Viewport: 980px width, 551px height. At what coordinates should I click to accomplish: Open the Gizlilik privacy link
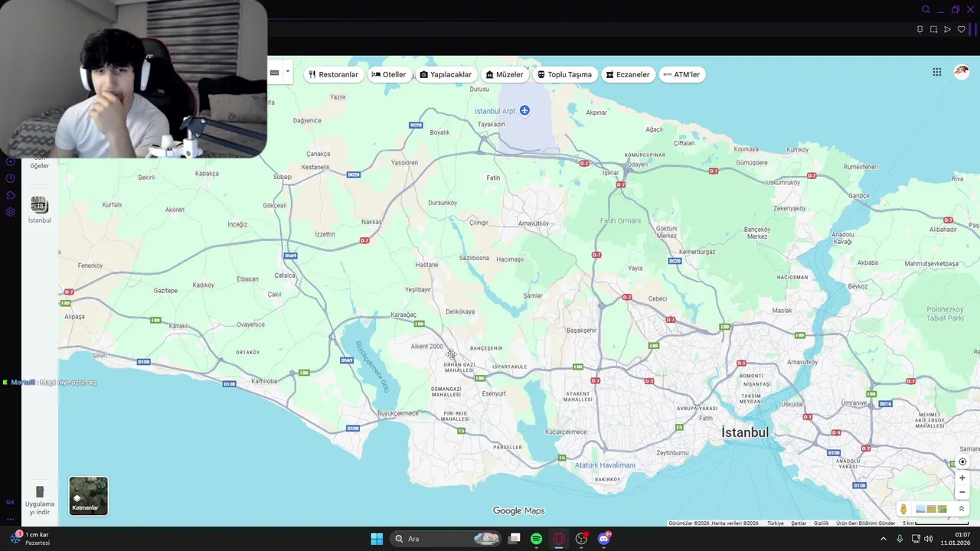[x=821, y=523]
